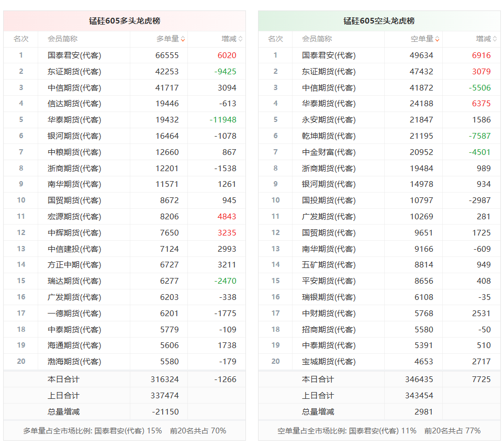Select 华泰期货(代客) in short table

click(329, 104)
